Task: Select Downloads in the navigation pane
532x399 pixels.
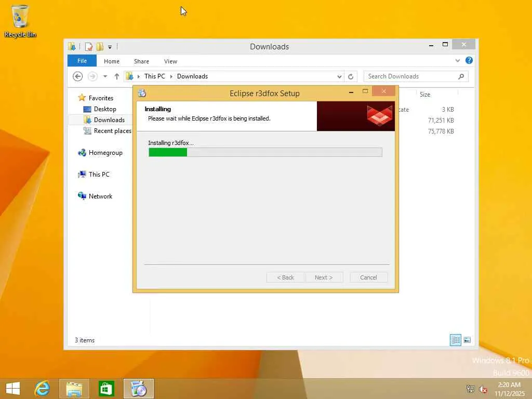Action: (109, 120)
